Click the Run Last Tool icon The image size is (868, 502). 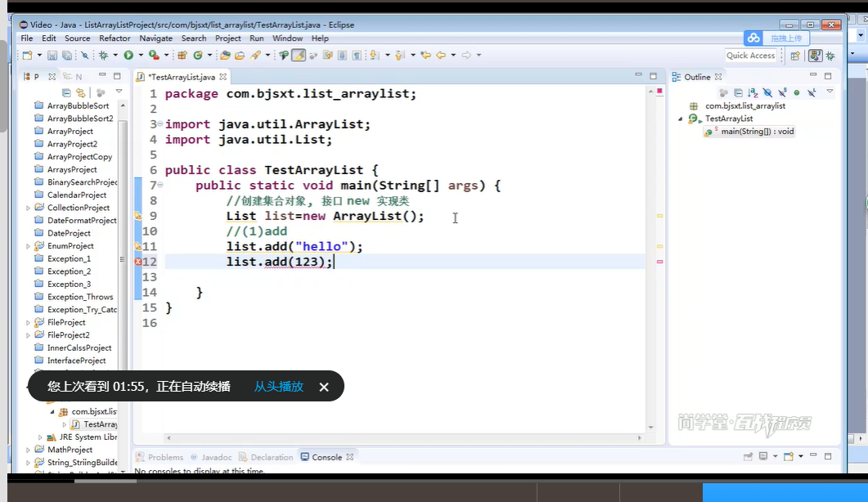click(x=154, y=55)
